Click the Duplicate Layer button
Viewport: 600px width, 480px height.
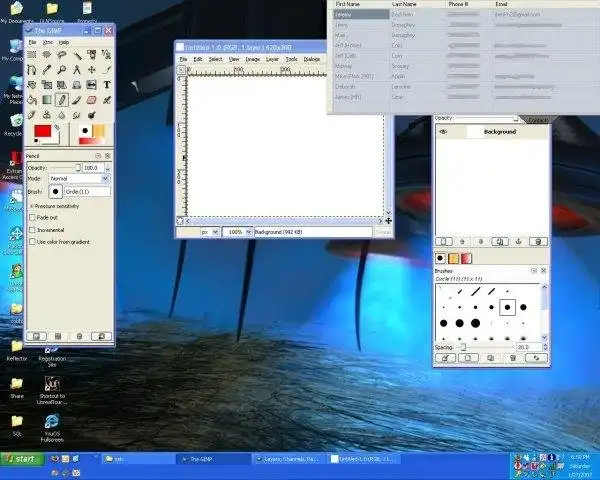coord(500,242)
